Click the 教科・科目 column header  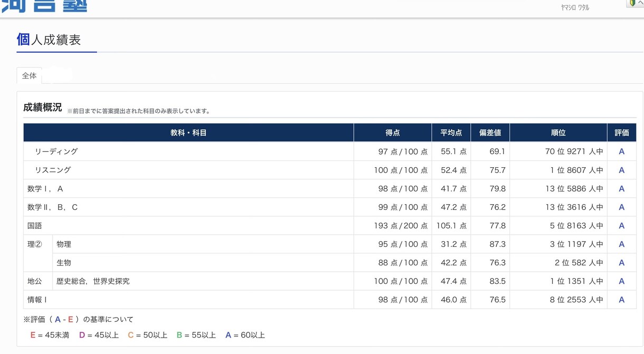pyautogui.click(x=188, y=133)
